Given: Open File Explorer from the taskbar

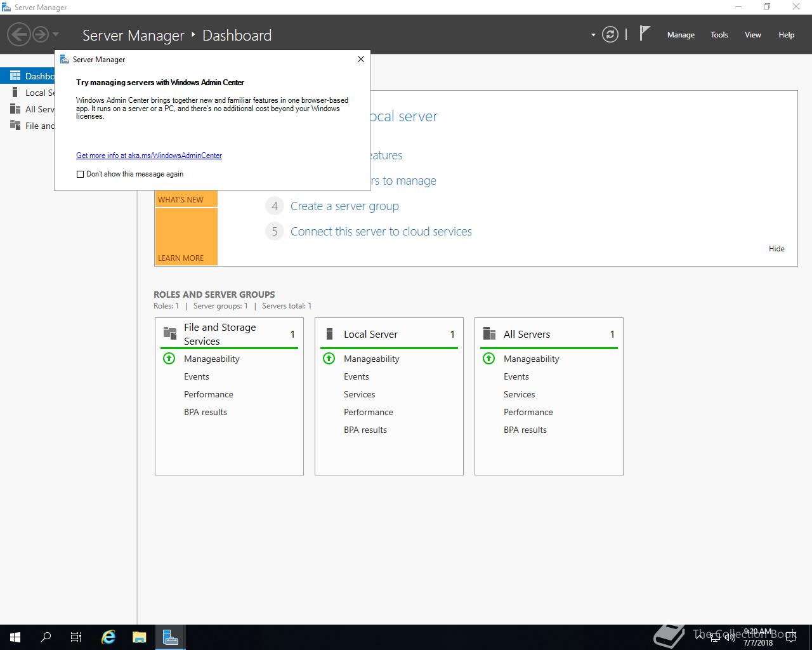Looking at the screenshot, I should pos(140,637).
